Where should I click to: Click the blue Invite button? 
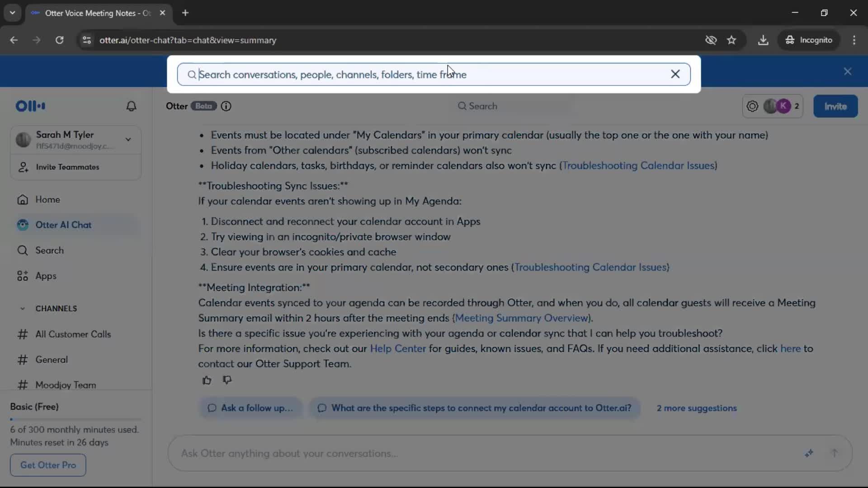point(835,106)
